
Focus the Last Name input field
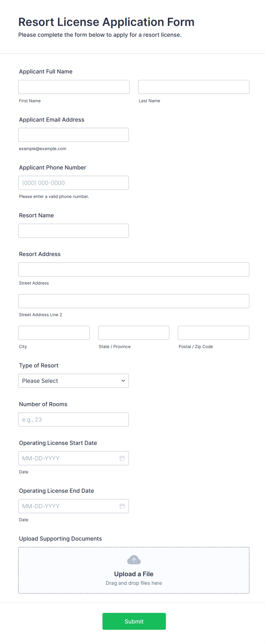point(194,87)
